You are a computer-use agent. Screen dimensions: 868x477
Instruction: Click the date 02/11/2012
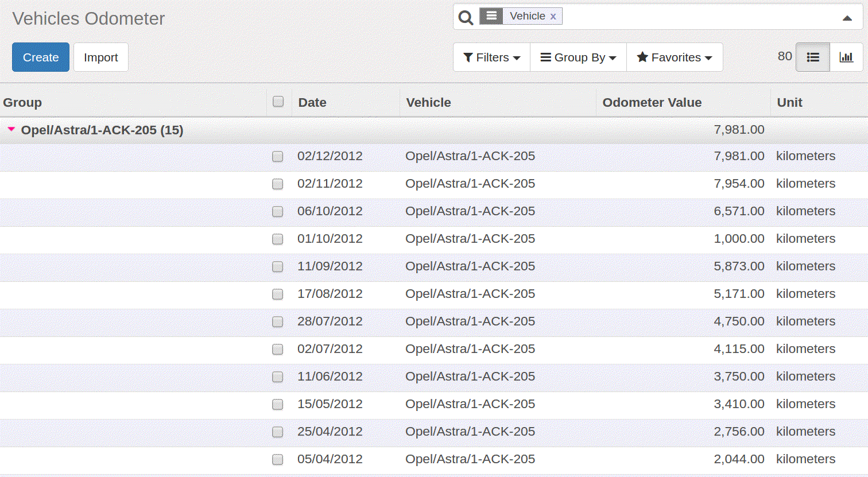(x=330, y=184)
